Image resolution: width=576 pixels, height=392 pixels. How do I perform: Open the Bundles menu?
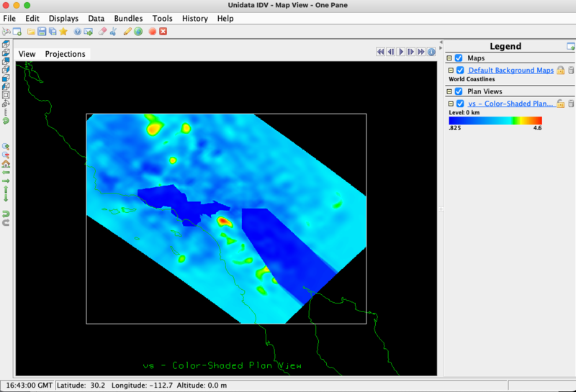(x=128, y=19)
